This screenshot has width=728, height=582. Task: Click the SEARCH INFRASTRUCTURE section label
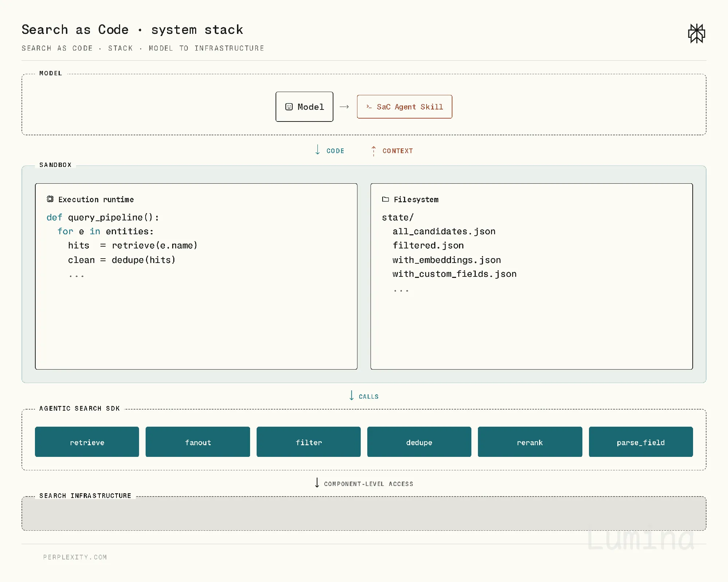[x=85, y=496]
